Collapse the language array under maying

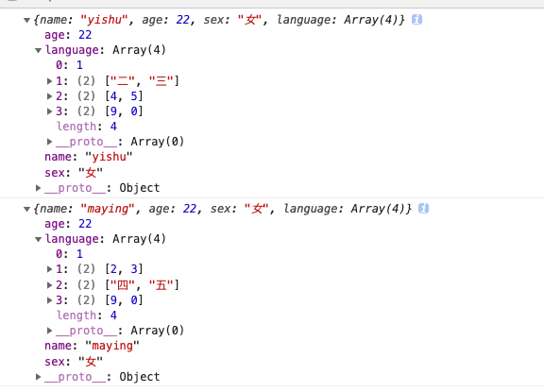(38, 239)
